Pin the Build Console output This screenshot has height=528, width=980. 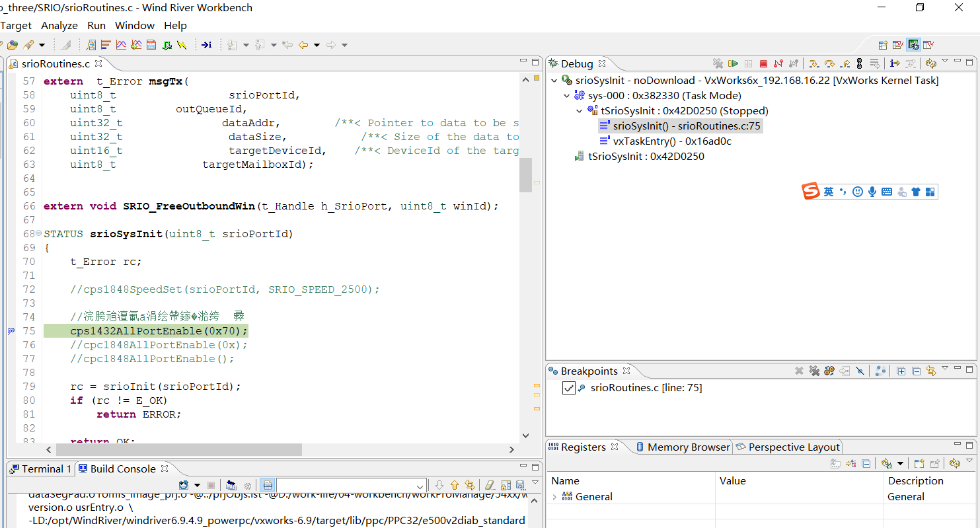pos(505,484)
